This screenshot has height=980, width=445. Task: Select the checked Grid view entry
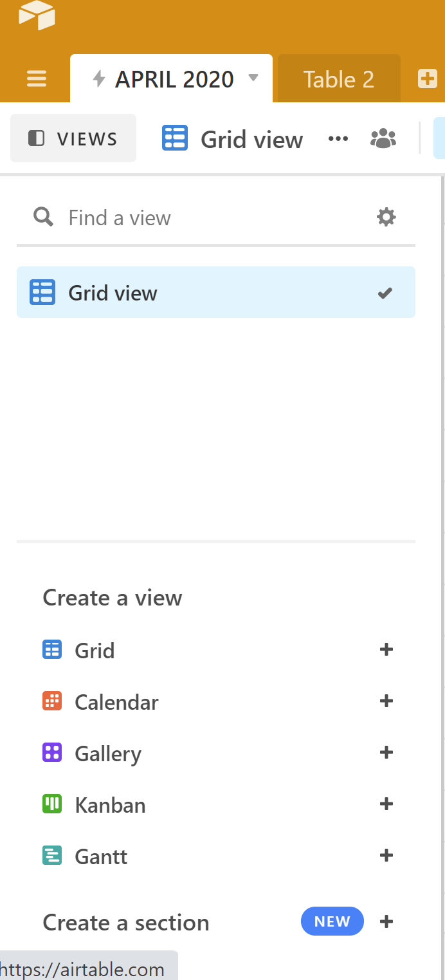click(216, 293)
